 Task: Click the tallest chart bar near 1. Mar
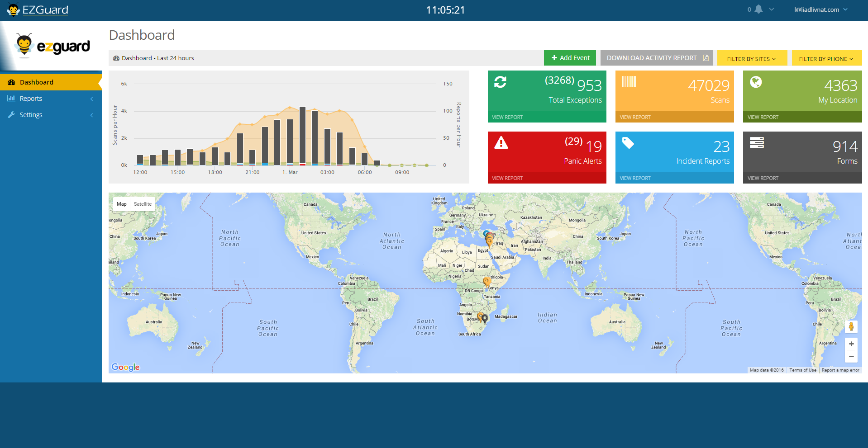[x=302, y=136]
